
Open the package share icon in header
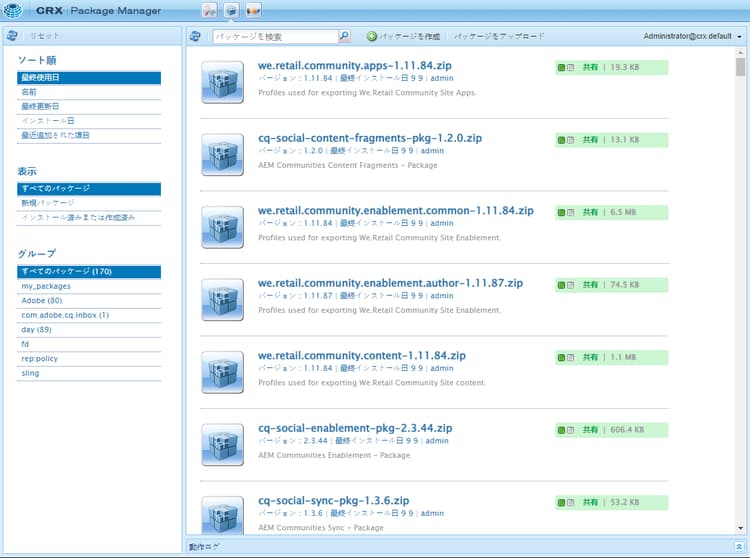254,10
